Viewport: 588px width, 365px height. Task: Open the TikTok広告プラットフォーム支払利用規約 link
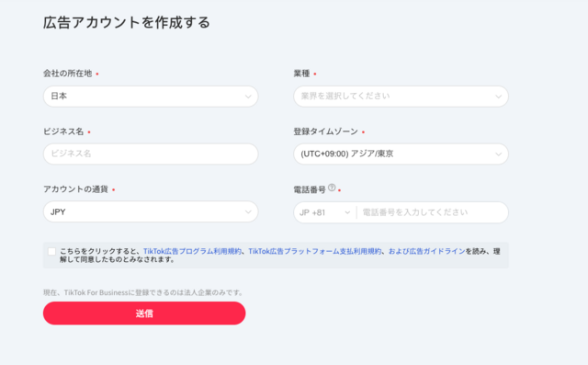315,251
